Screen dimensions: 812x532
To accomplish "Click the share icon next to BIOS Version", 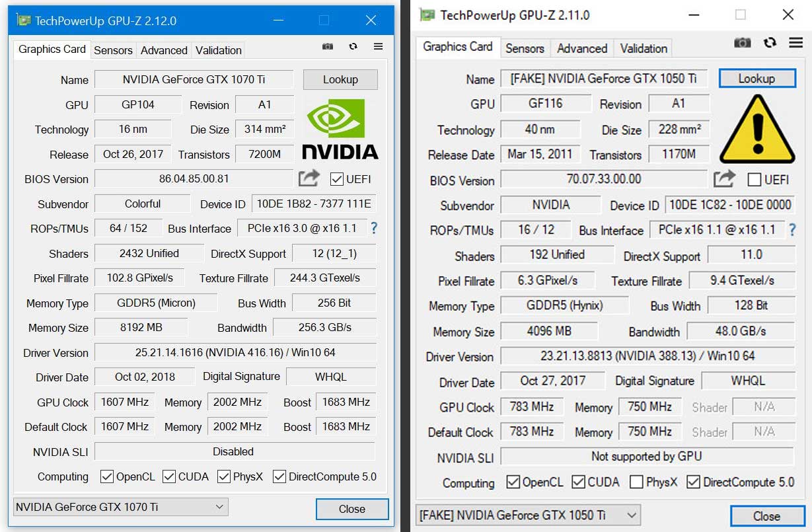I will (308, 177).
